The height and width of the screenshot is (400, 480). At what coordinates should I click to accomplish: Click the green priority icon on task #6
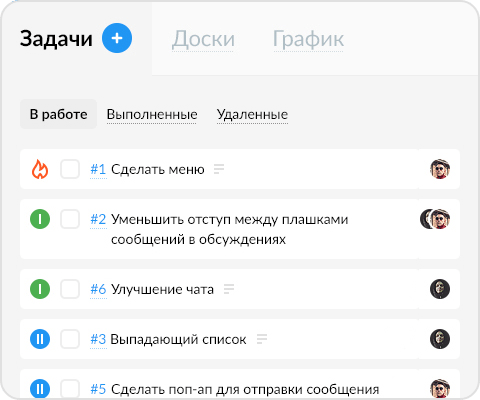40,289
